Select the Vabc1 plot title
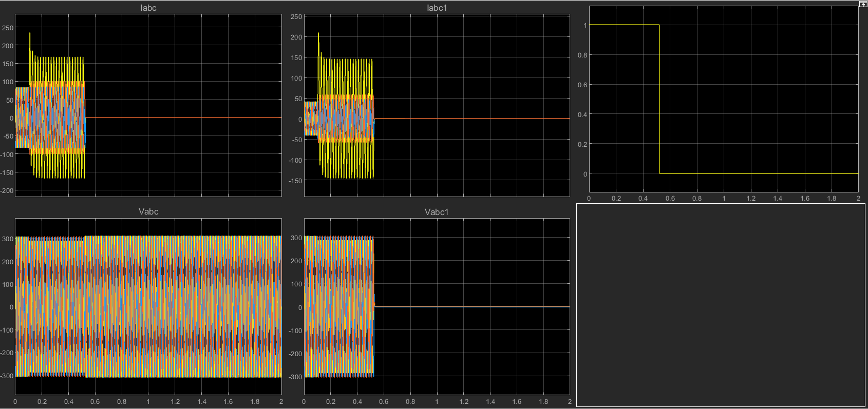 437,212
